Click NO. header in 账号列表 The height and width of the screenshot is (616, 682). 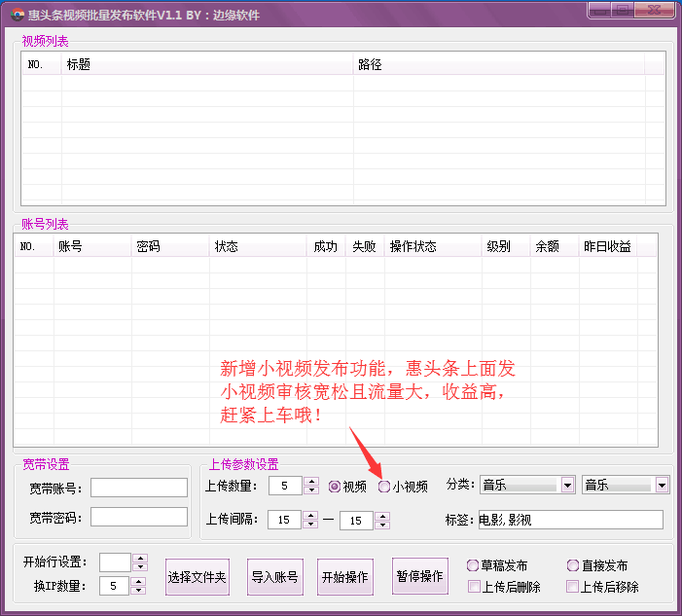coord(34,246)
